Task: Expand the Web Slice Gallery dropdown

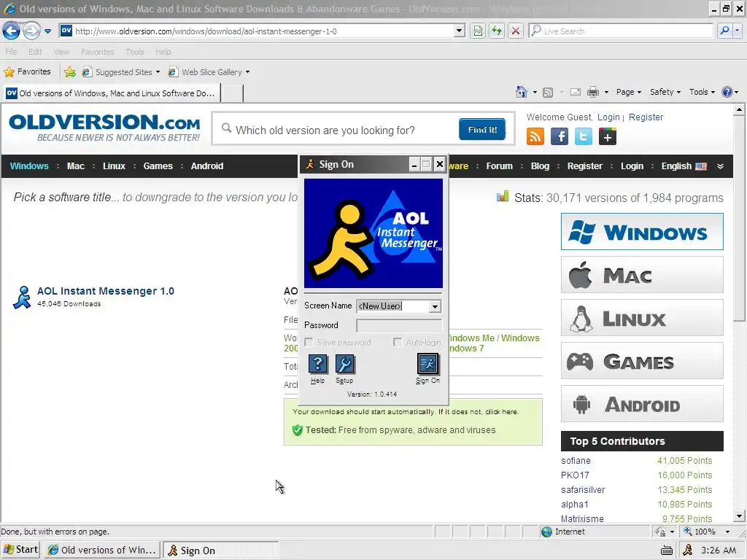Action: click(x=247, y=72)
